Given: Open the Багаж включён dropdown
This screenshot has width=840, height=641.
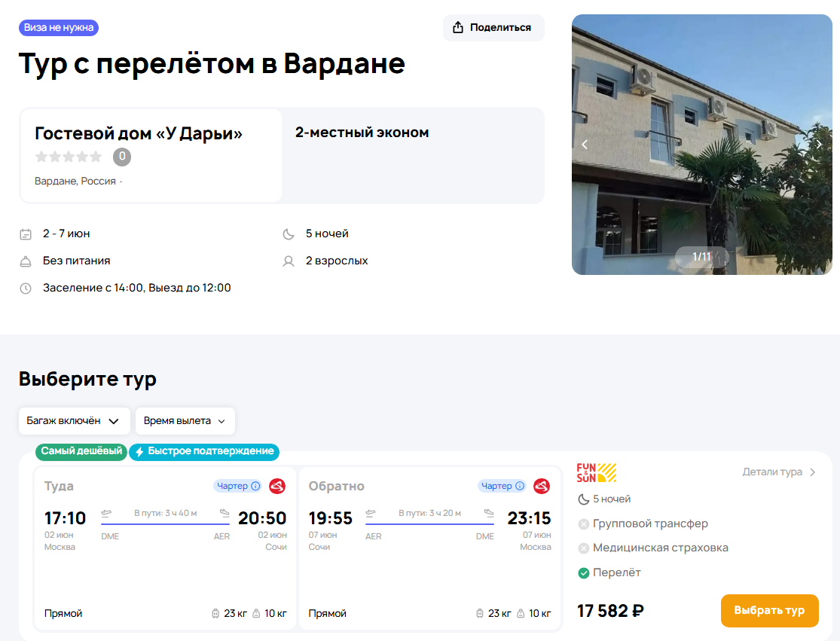Looking at the screenshot, I should [x=75, y=421].
